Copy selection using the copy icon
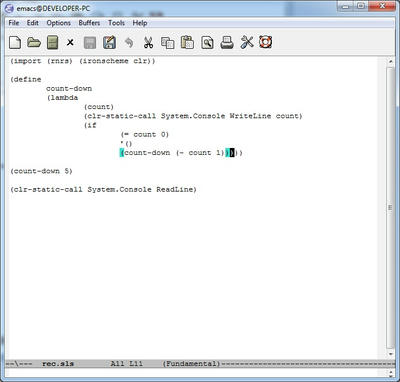The width and height of the screenshot is (400, 382). pyautogui.click(x=168, y=43)
